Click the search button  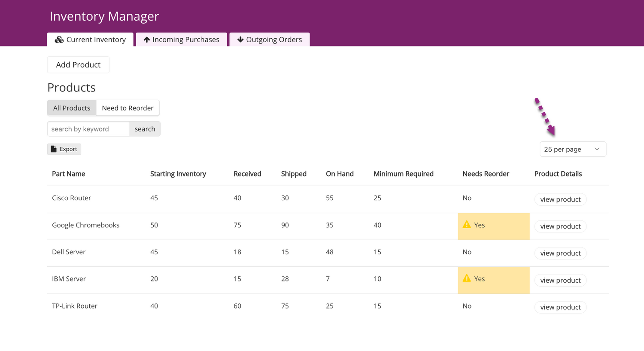point(145,129)
